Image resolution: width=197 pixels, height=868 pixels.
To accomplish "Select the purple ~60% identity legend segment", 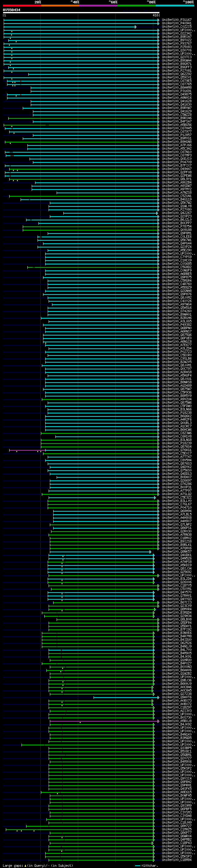I will pos(98,6).
